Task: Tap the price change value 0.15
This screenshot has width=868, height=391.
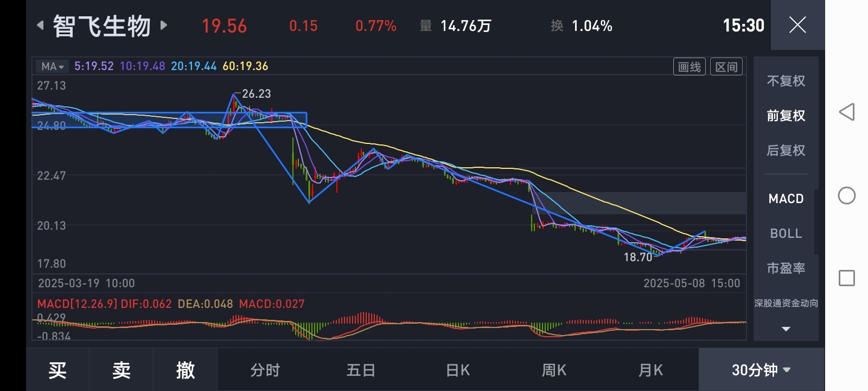Action: pyautogui.click(x=303, y=26)
